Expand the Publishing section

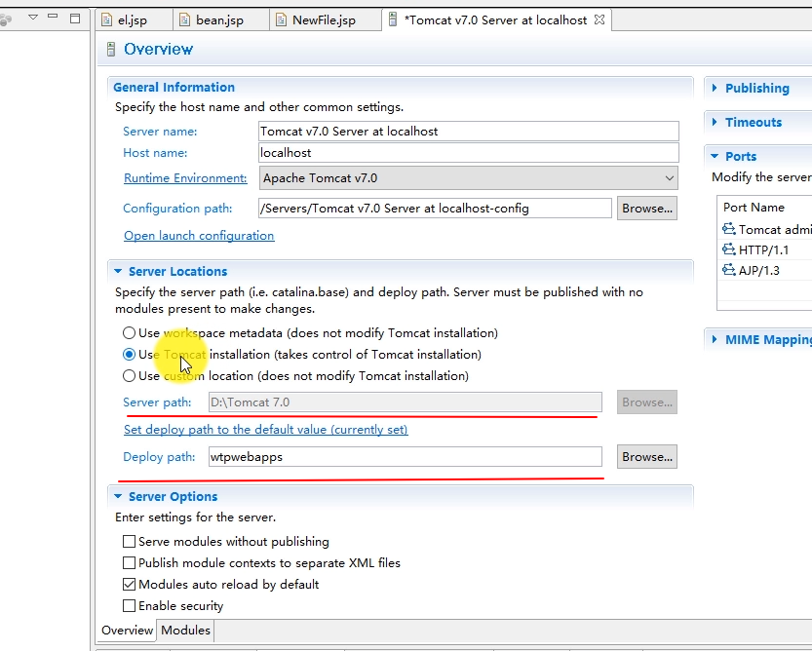click(715, 88)
